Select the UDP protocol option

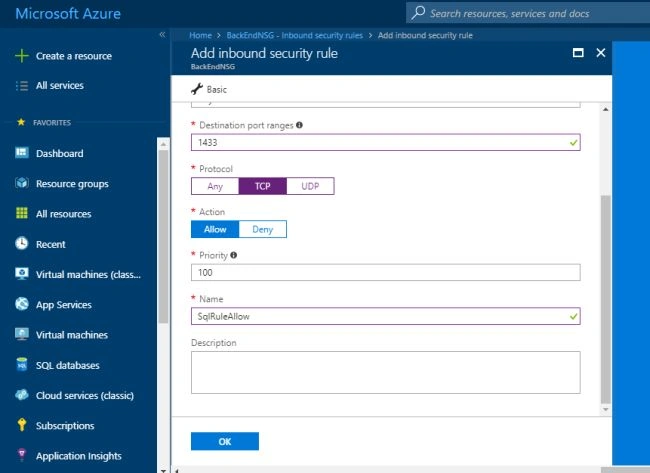click(310, 186)
